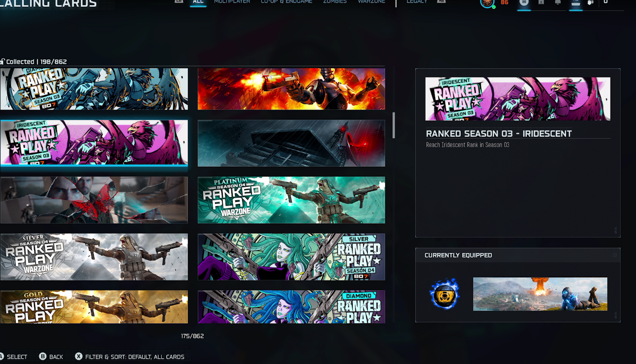Switch to the ALL category tab
Screen dimensions: 636x364
click(x=198, y=2)
